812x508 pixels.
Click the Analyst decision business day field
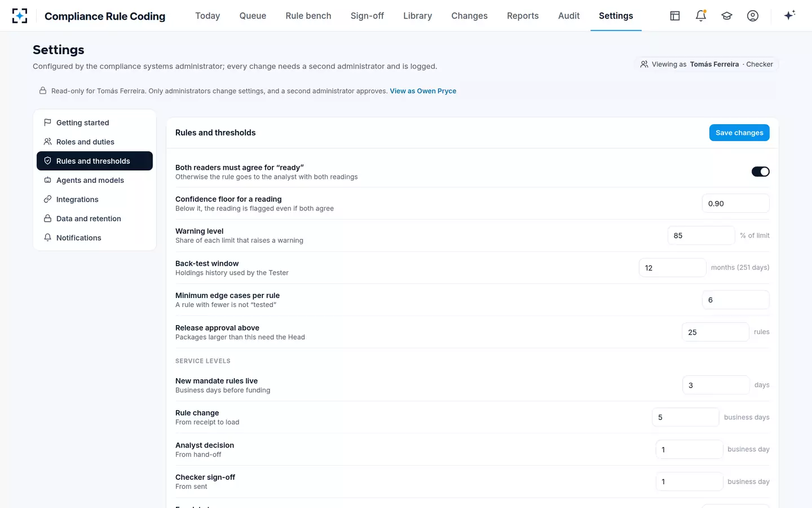point(689,449)
